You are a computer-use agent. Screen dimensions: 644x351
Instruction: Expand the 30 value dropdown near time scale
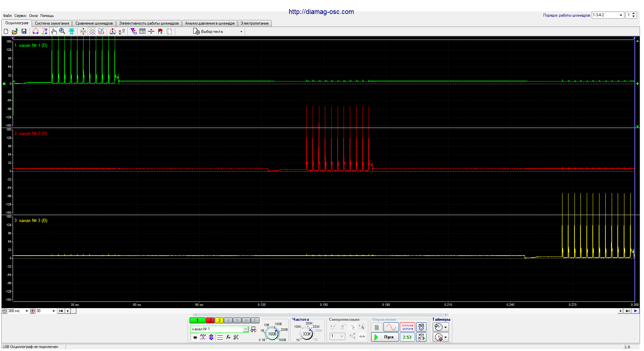(x=54, y=311)
